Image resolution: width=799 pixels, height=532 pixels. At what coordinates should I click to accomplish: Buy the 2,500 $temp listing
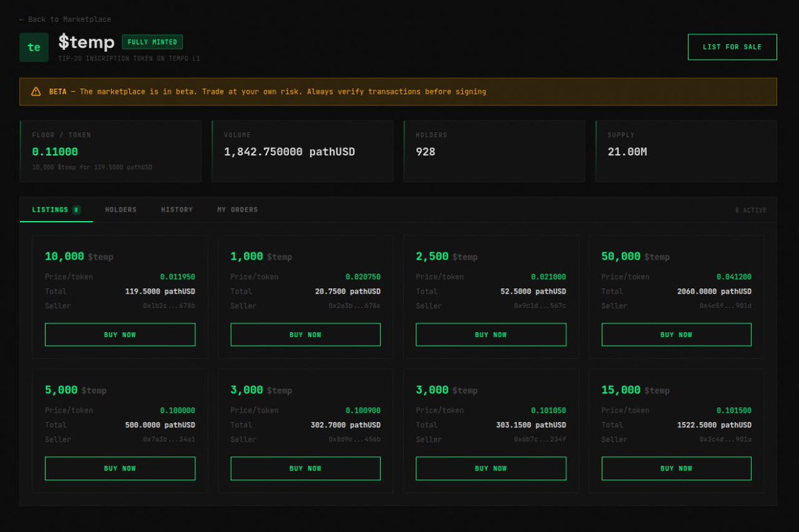tap(491, 335)
